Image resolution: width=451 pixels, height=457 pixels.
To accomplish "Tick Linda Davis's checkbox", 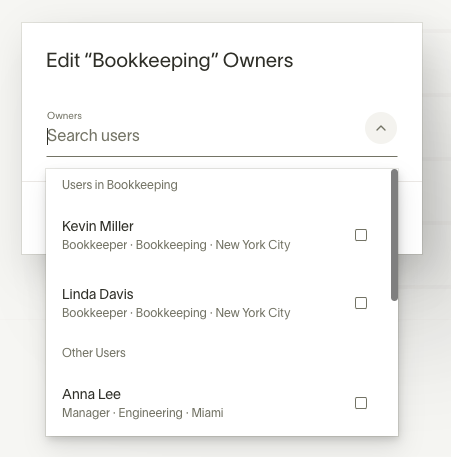I will coord(361,303).
